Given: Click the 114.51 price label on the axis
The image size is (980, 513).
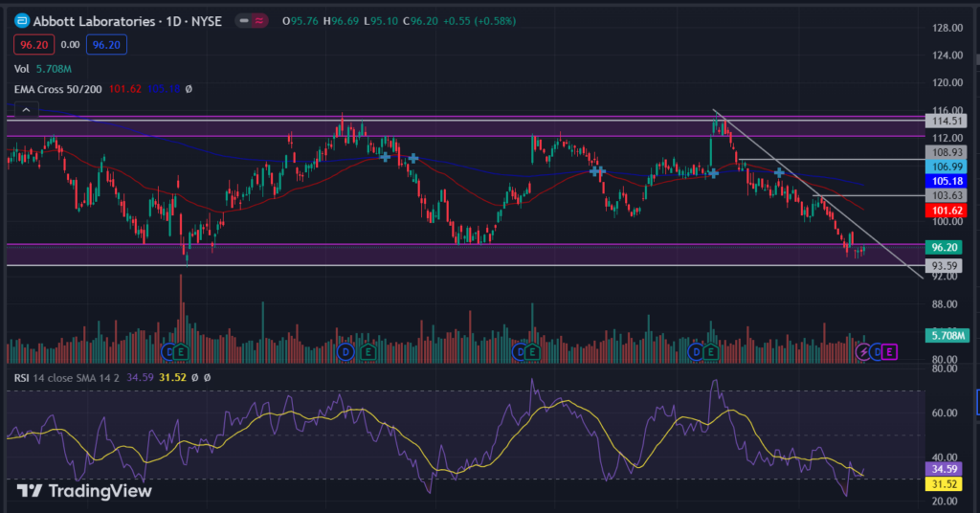Looking at the screenshot, I should pos(947,122).
